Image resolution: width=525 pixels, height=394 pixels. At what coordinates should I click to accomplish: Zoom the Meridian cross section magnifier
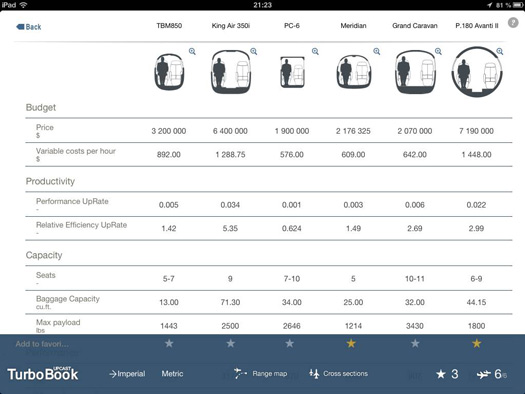(x=377, y=51)
